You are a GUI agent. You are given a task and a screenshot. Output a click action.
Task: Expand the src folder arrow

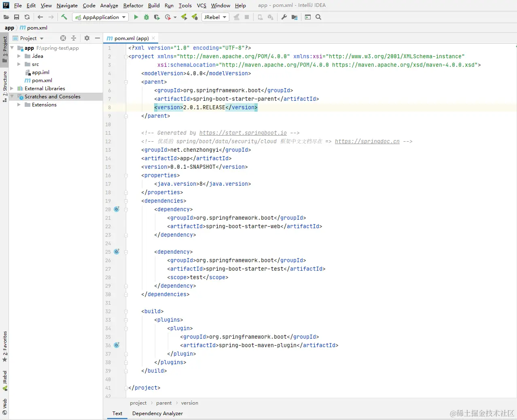(x=19, y=64)
